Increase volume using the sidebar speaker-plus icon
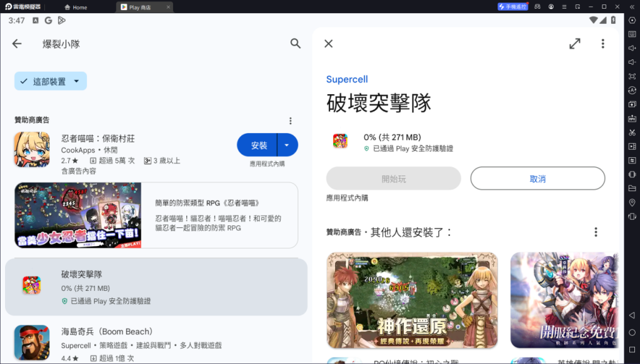This screenshot has height=364, width=640. (x=632, y=48)
